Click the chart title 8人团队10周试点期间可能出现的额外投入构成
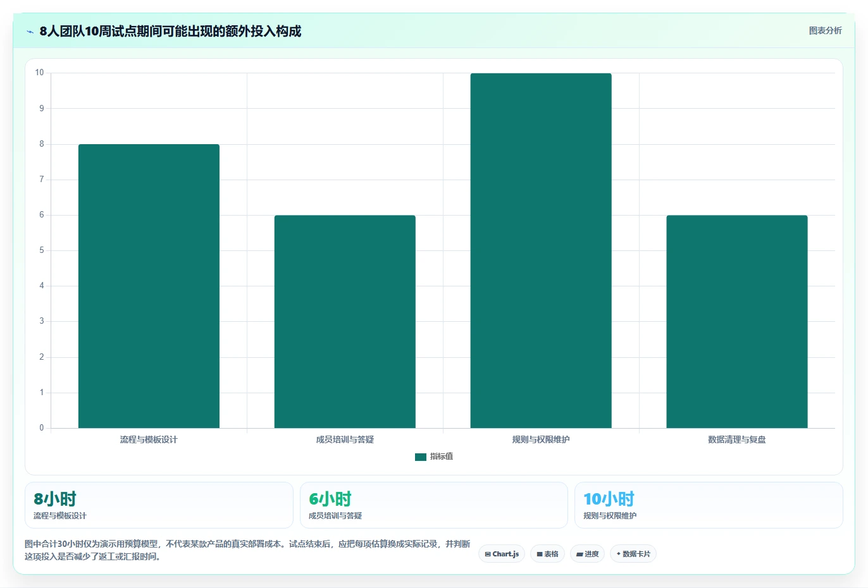This screenshot has width=868, height=588. coord(170,32)
